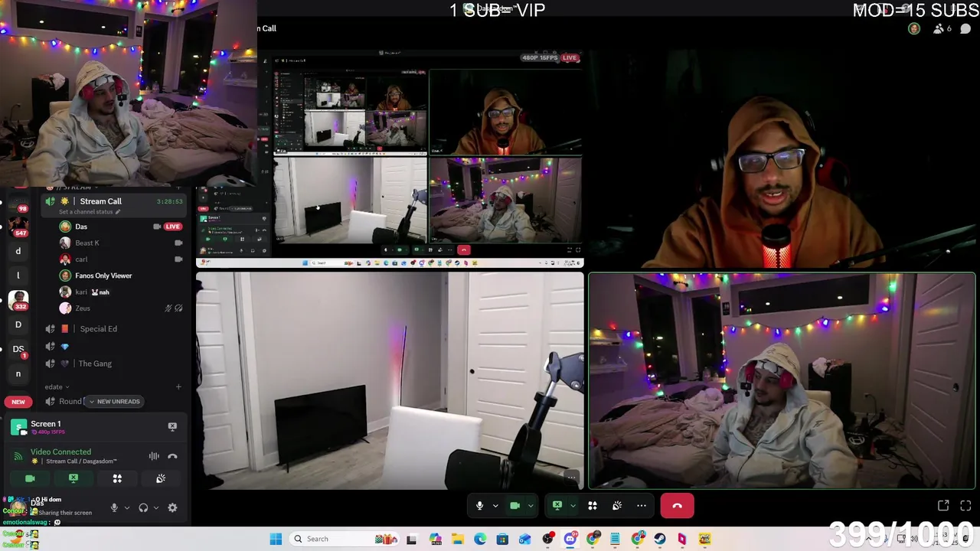Open the 'l' server icon
This screenshot has height=551, width=980.
18,275
